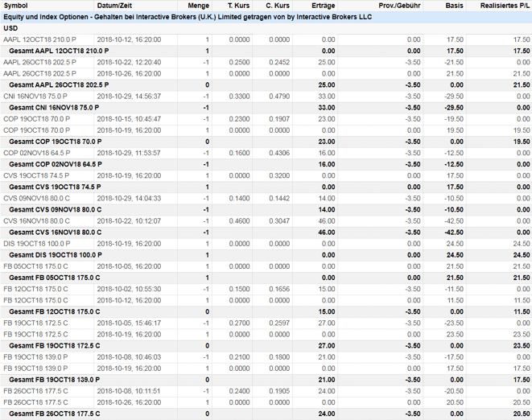Select Gesamt AAPL 26OCT18 202.5 P total
Viewport: 532px width, 420px height.
266,84
